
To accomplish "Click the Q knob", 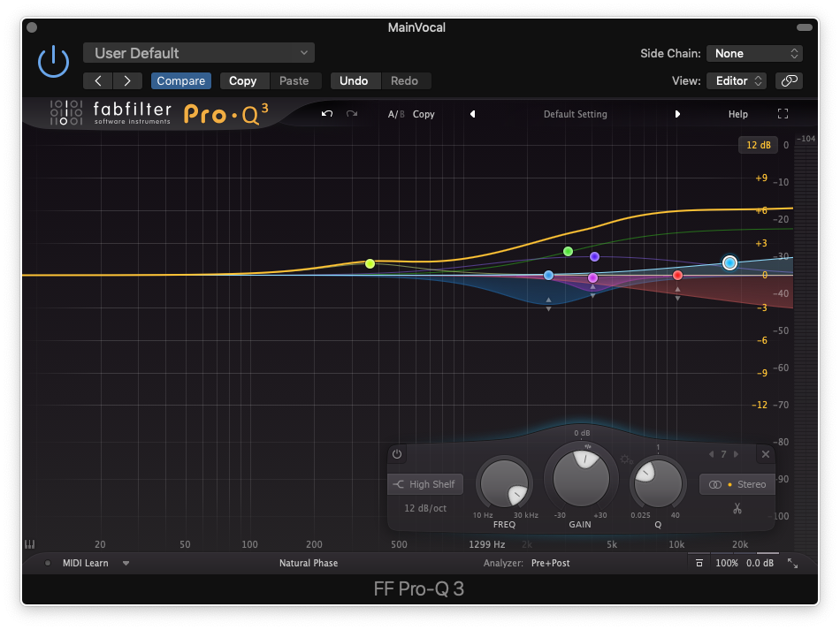I will (x=658, y=483).
